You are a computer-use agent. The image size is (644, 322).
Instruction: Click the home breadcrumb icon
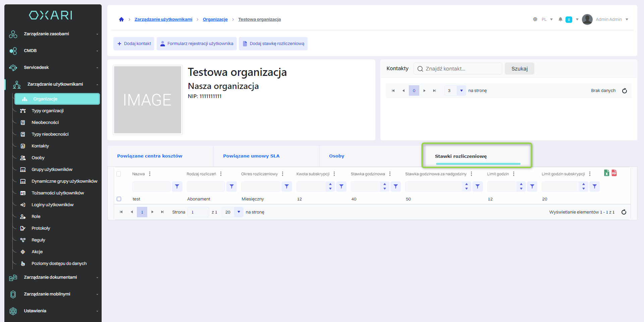121,19
